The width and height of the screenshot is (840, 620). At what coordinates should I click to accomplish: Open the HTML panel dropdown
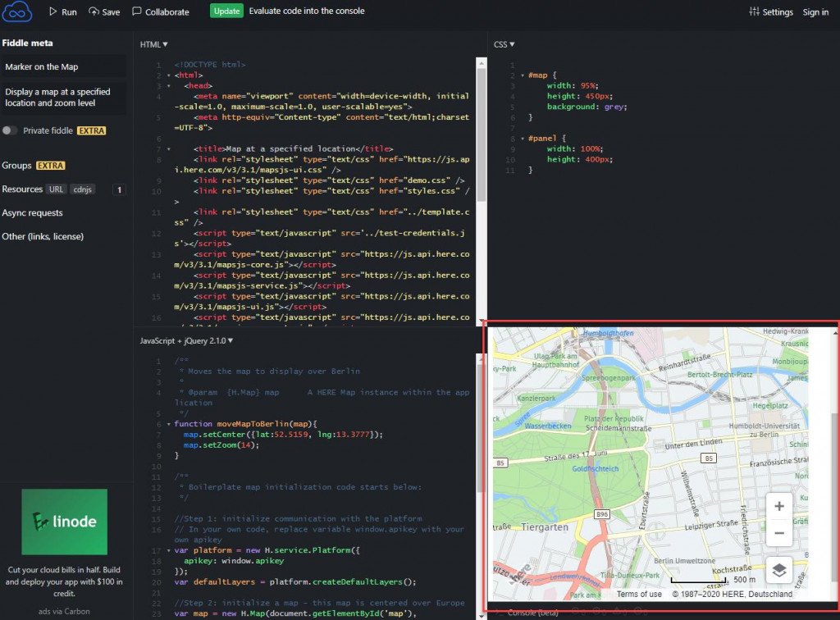[x=153, y=44]
